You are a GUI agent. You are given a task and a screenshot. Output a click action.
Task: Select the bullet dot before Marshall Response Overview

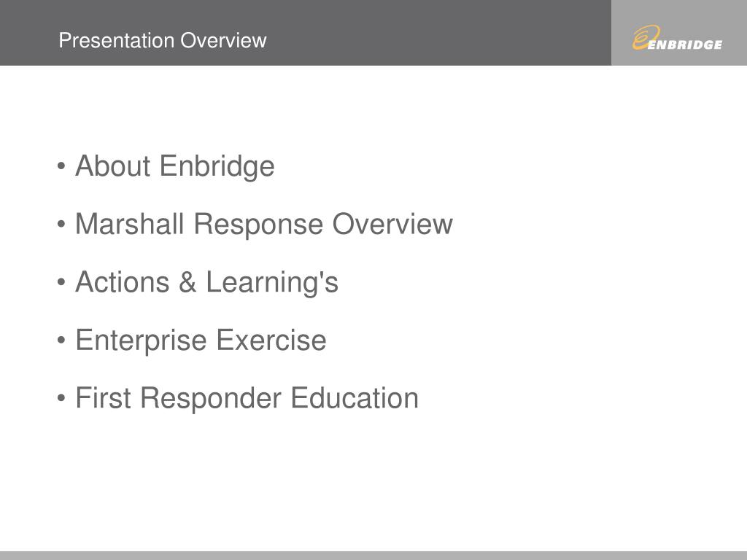[x=61, y=225]
